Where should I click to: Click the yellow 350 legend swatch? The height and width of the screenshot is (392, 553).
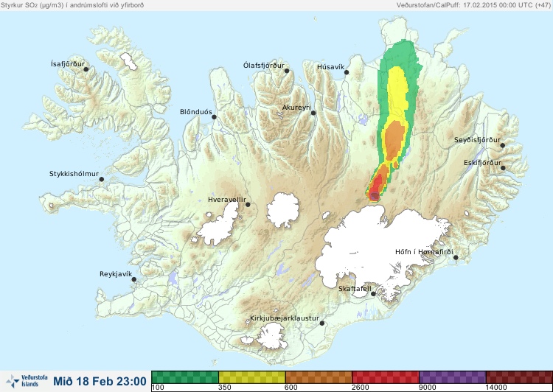pos(252,377)
